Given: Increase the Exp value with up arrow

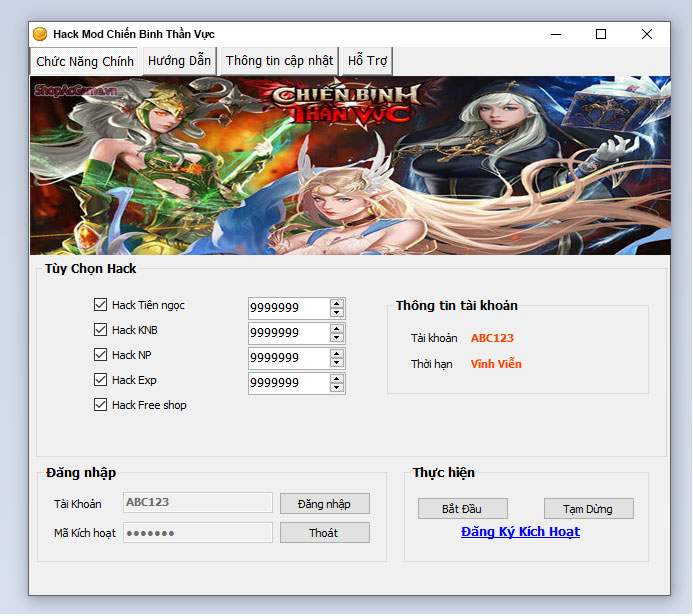Looking at the screenshot, I should [337, 379].
